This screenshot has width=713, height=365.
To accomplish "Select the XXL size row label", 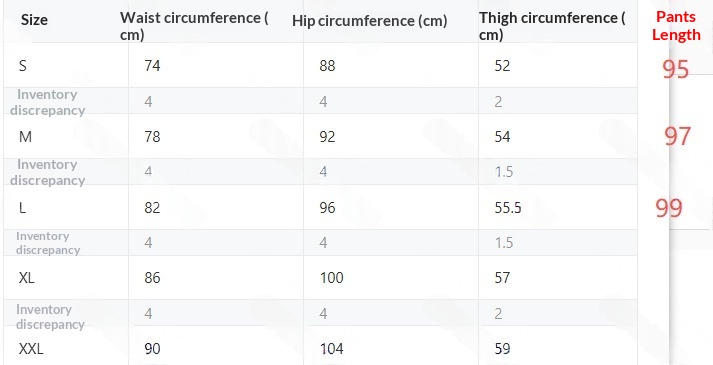I will 31,349.
